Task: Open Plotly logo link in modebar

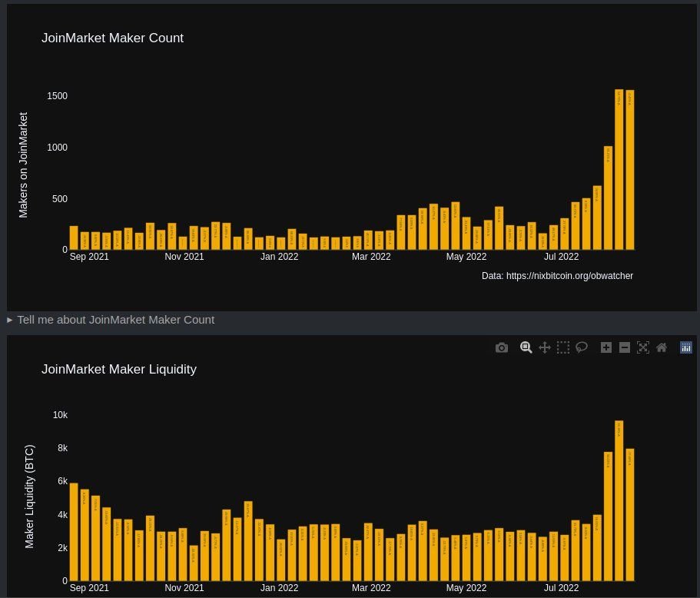Action: click(x=685, y=347)
